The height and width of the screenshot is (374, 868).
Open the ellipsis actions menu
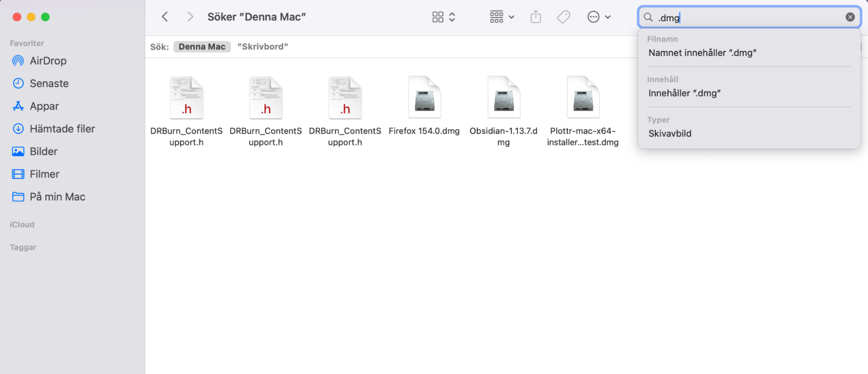click(599, 17)
